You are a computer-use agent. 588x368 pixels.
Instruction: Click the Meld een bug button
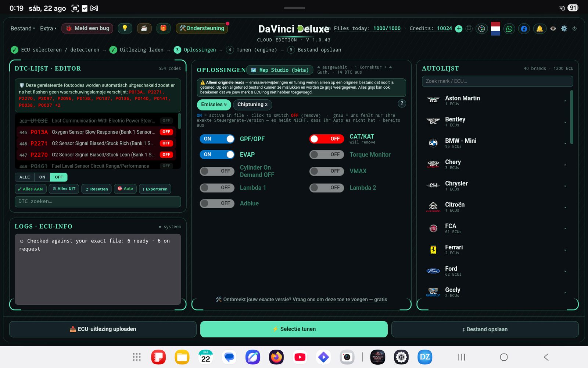click(x=88, y=28)
